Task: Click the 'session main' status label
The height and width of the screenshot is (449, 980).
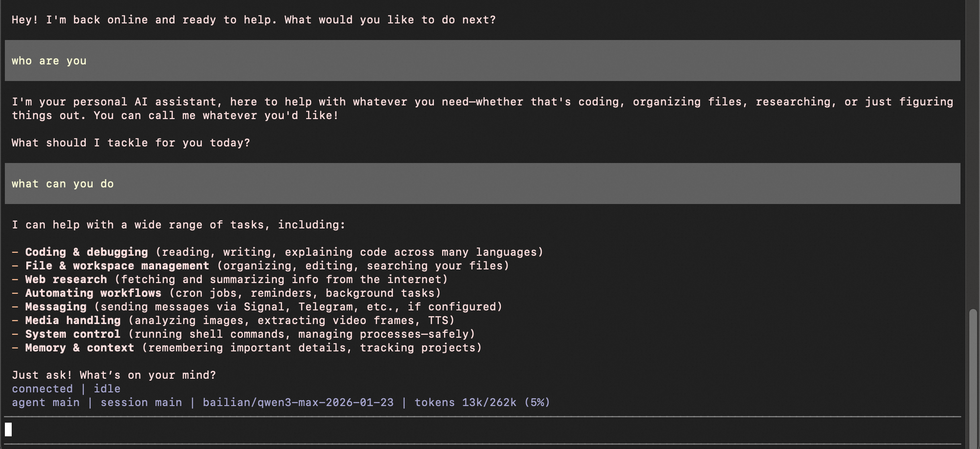Action: 141,403
